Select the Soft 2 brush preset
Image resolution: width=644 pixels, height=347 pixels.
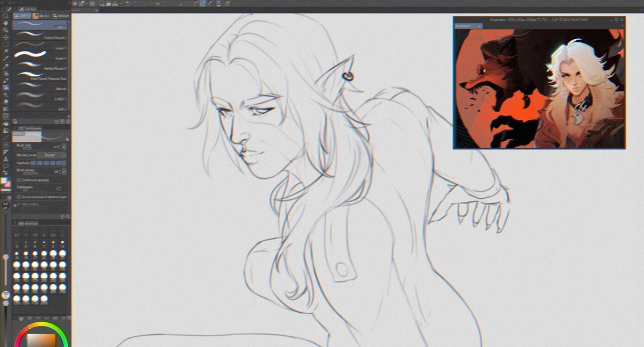[x=40, y=107]
